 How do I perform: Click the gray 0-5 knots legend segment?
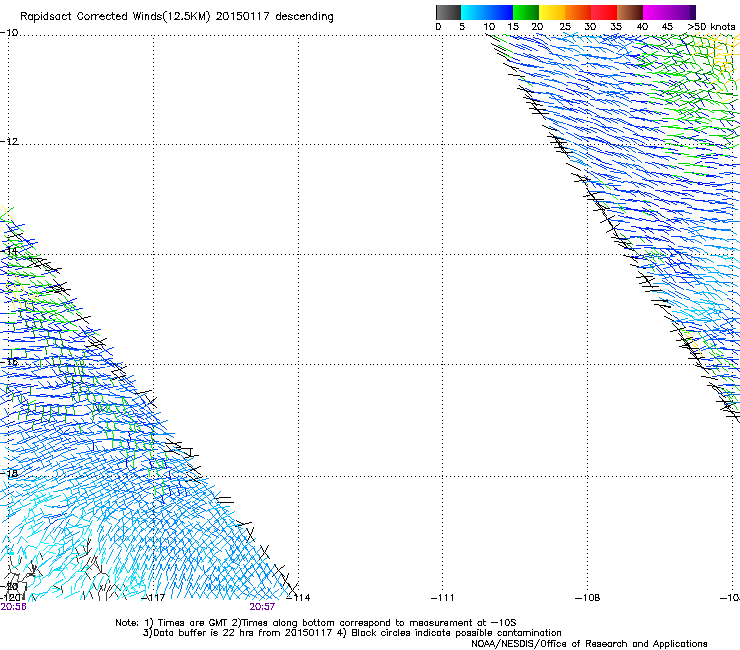pyautogui.click(x=448, y=12)
